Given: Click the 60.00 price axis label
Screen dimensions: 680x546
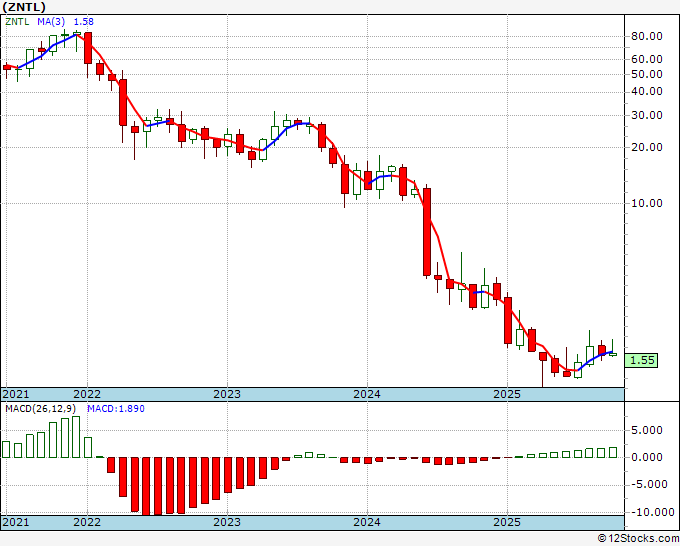Looking at the screenshot, I should coord(647,59).
